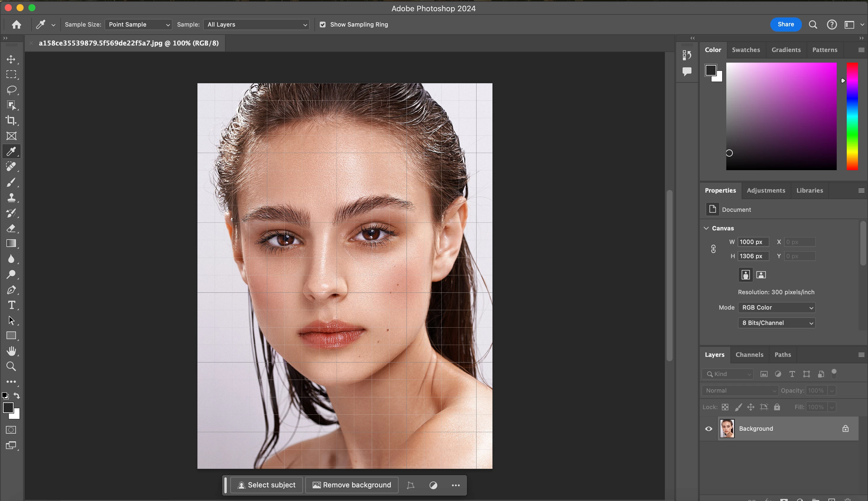Select the Clone Stamp tool
Image resolution: width=868 pixels, height=501 pixels.
[x=11, y=198]
